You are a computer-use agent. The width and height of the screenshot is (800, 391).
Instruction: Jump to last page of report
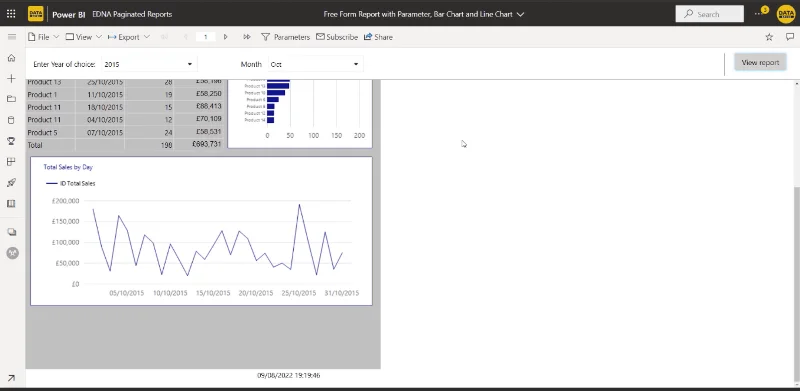point(246,37)
